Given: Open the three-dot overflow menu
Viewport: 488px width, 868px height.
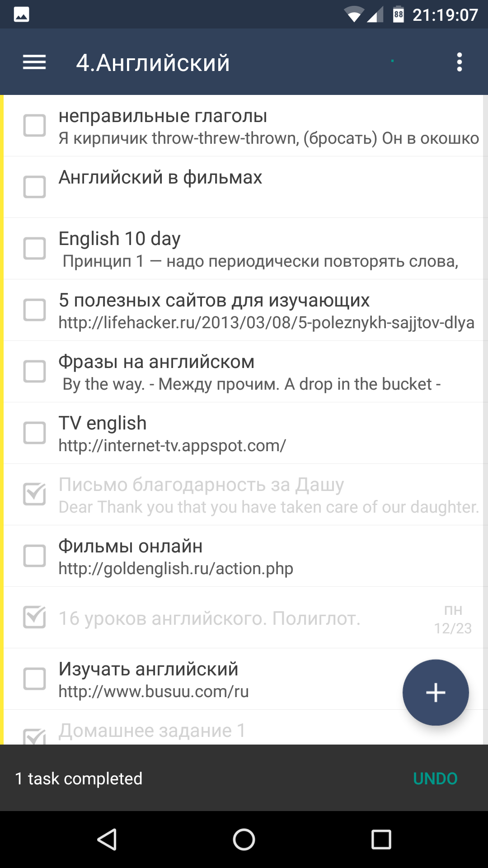Looking at the screenshot, I should coord(459,62).
